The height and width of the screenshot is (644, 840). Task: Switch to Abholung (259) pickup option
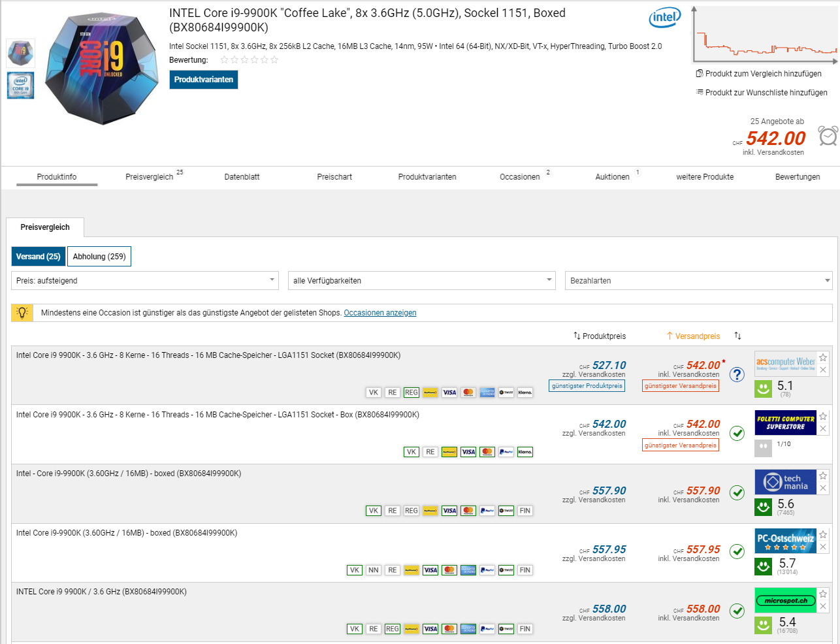click(x=99, y=257)
